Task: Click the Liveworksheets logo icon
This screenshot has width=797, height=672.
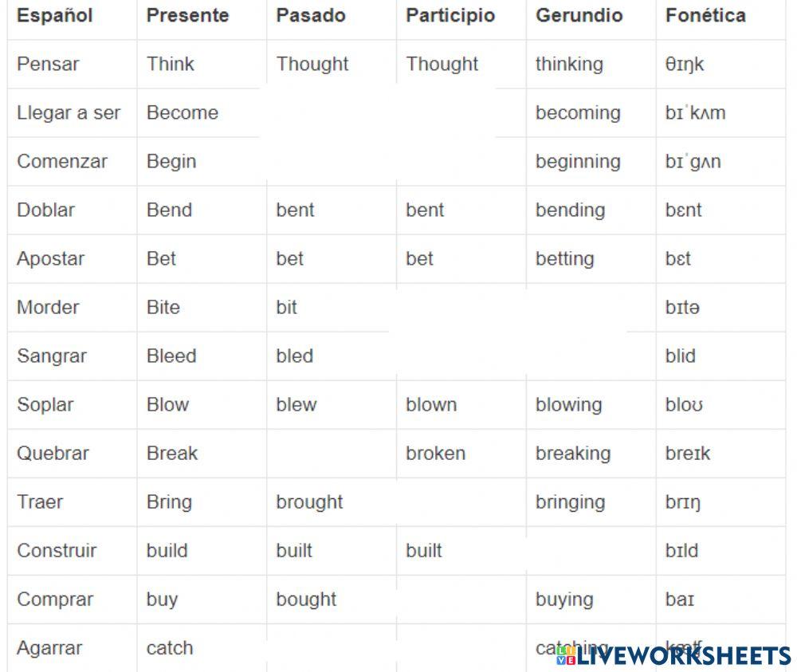Action: point(566,655)
